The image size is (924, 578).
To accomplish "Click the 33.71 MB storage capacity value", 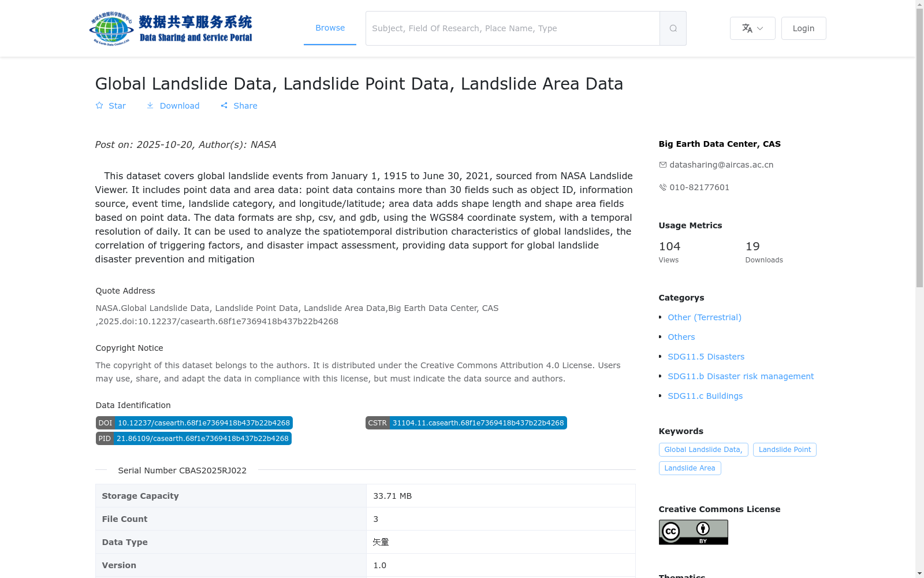I will (392, 496).
